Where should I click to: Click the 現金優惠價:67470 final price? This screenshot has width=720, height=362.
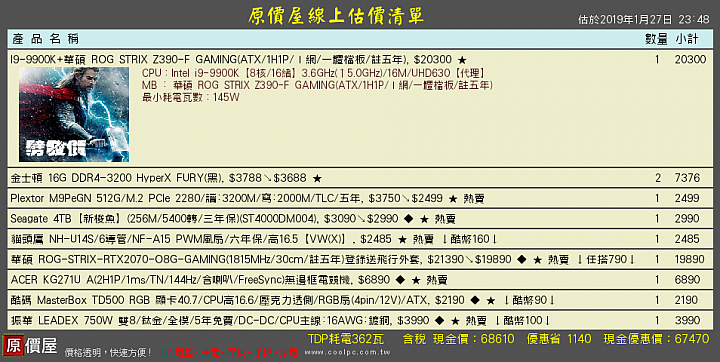click(657, 339)
